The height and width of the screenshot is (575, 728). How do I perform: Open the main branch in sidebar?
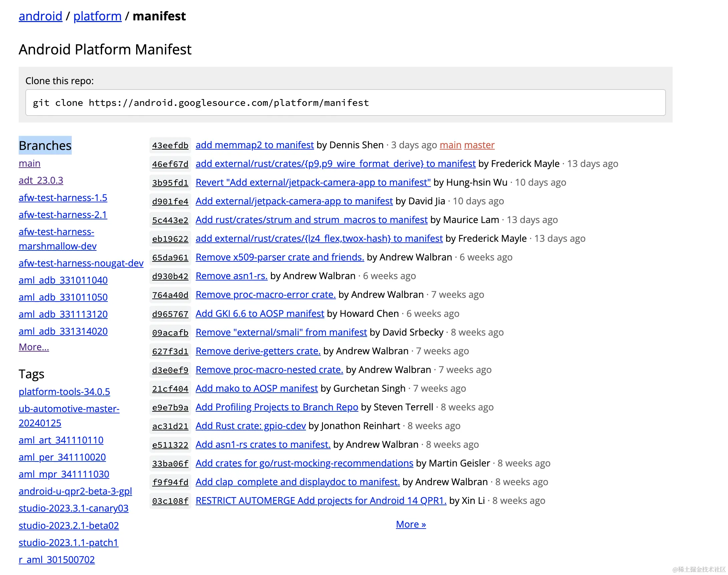click(30, 164)
